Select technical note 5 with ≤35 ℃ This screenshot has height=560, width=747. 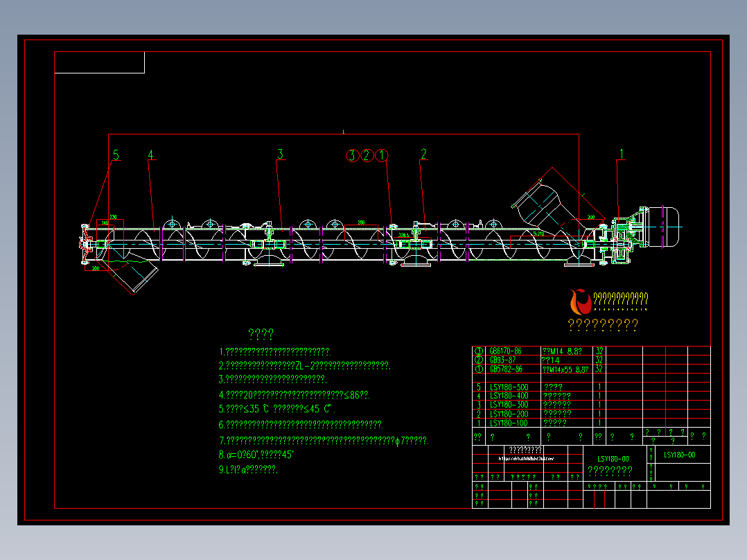point(276,409)
